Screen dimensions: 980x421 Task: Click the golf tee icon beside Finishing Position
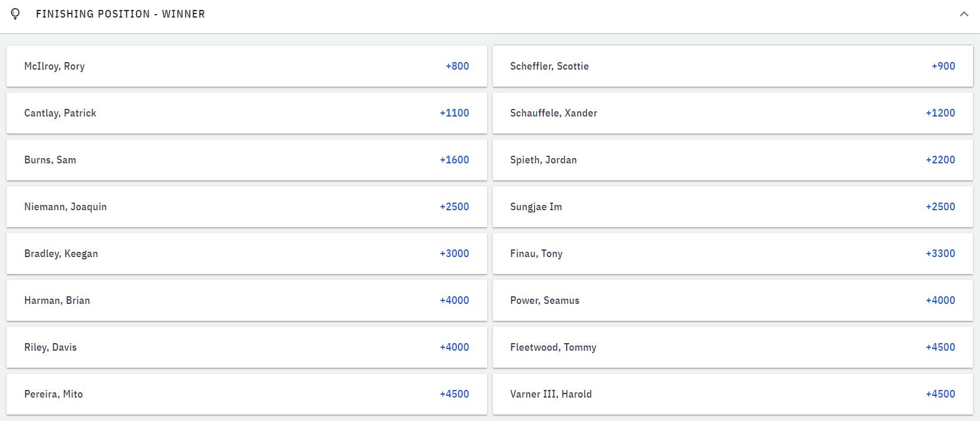[15, 13]
